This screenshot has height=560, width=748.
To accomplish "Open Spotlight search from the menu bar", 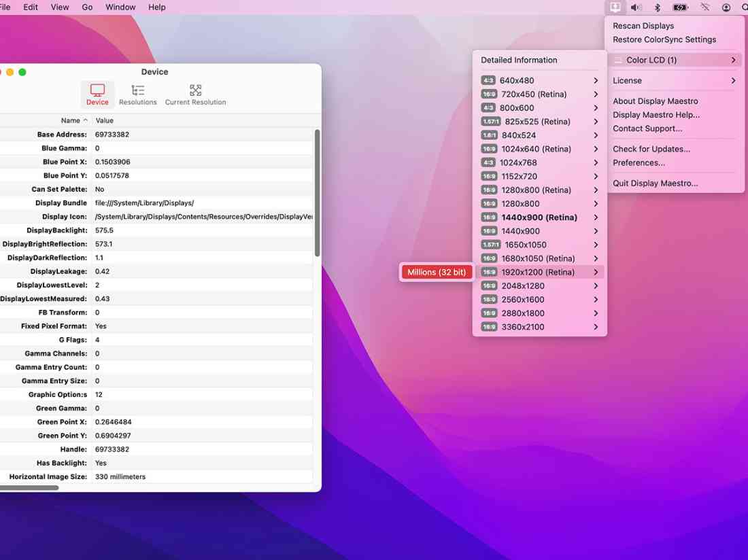I will 745,7.
